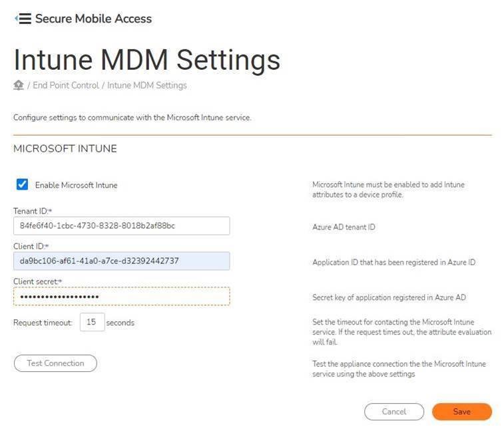Click the home icon in breadcrumb
Image resolution: width=504 pixels, height=437 pixels.
click(x=19, y=85)
